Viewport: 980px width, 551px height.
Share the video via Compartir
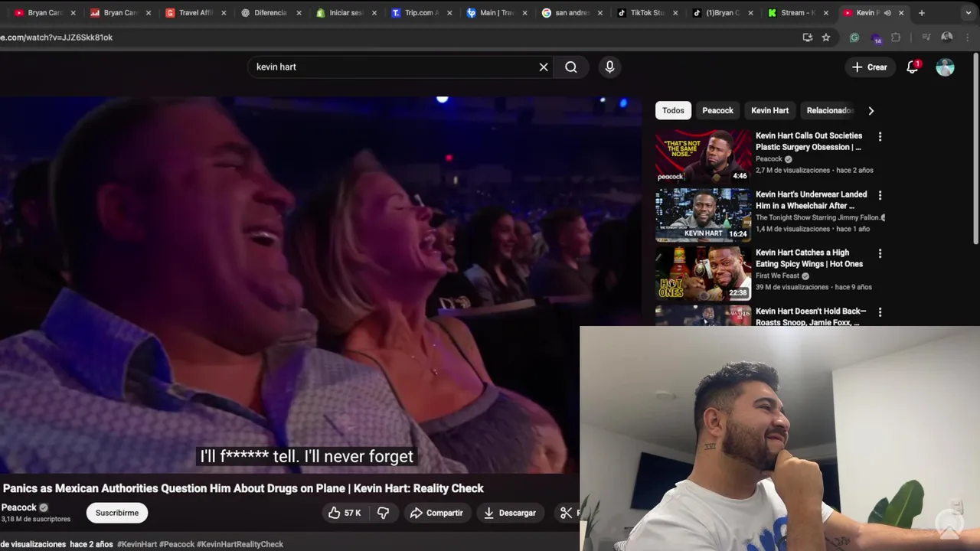436,513
